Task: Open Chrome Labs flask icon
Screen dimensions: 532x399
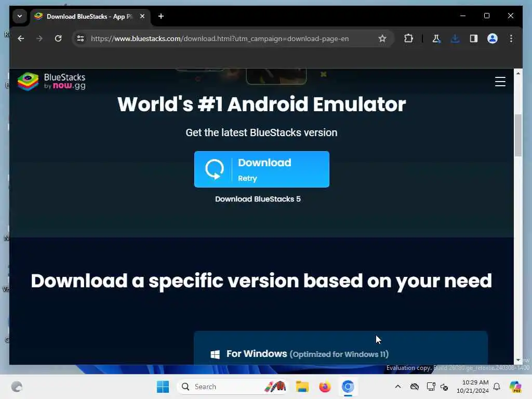Action: 436,38
